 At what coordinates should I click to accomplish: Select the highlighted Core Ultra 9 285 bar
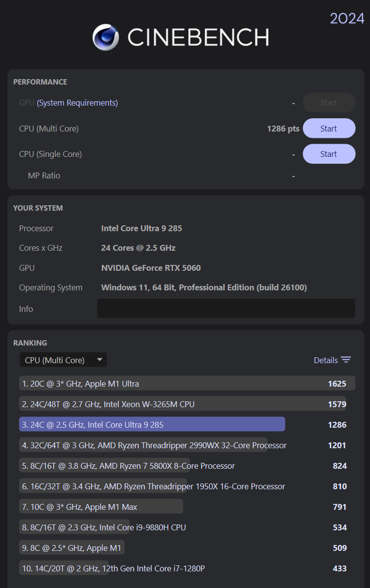(152, 425)
